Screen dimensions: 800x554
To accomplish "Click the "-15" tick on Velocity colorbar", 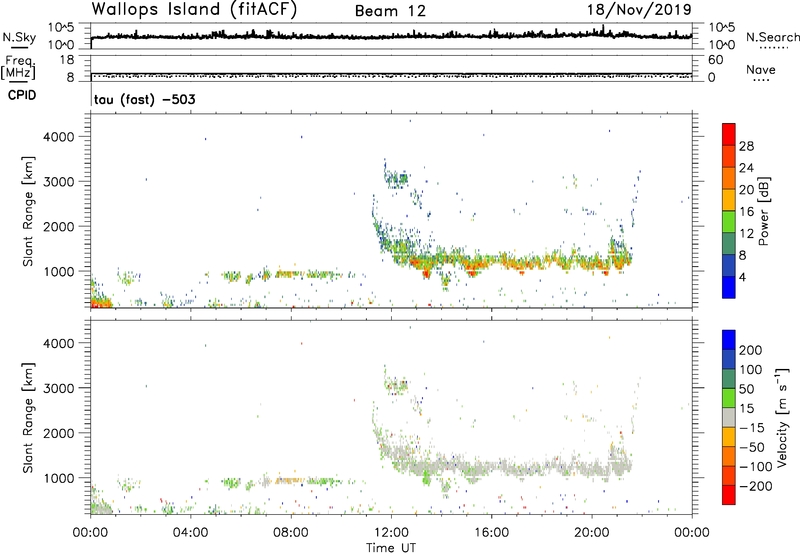I will click(752, 427).
